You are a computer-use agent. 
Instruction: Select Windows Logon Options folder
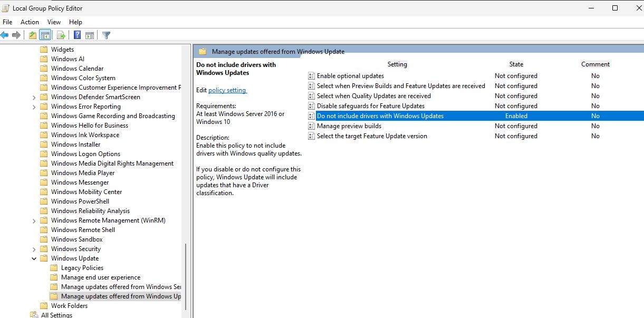(85, 154)
